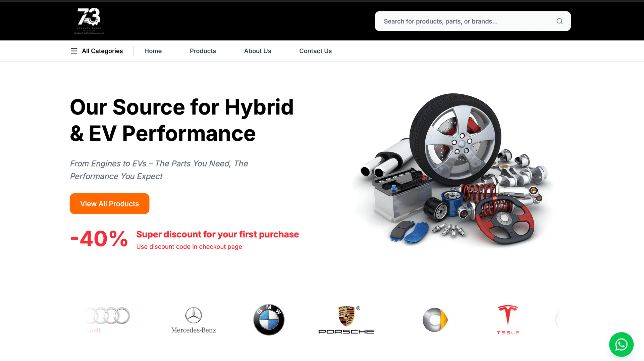Click the hamburger menu icon
644x361 pixels.
tap(74, 51)
